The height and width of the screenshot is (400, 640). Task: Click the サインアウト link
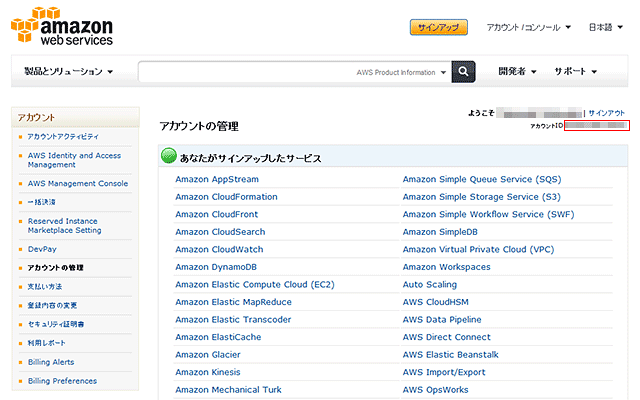click(x=607, y=113)
